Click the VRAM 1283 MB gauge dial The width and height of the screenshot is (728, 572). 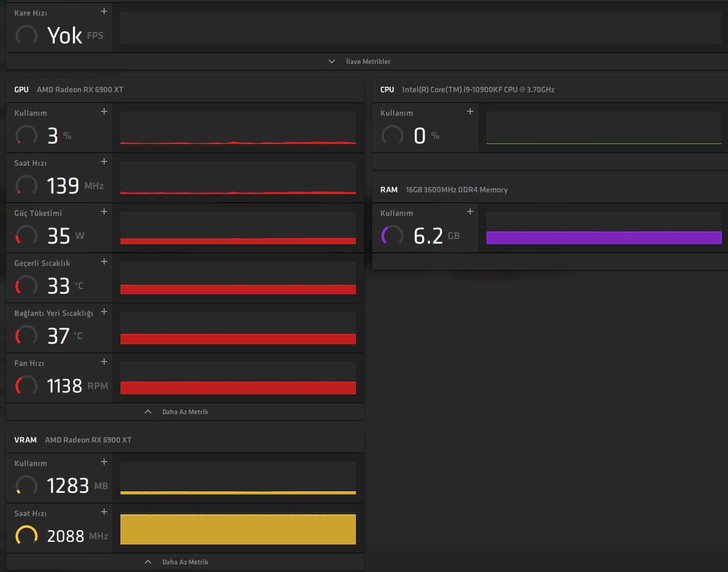click(27, 486)
